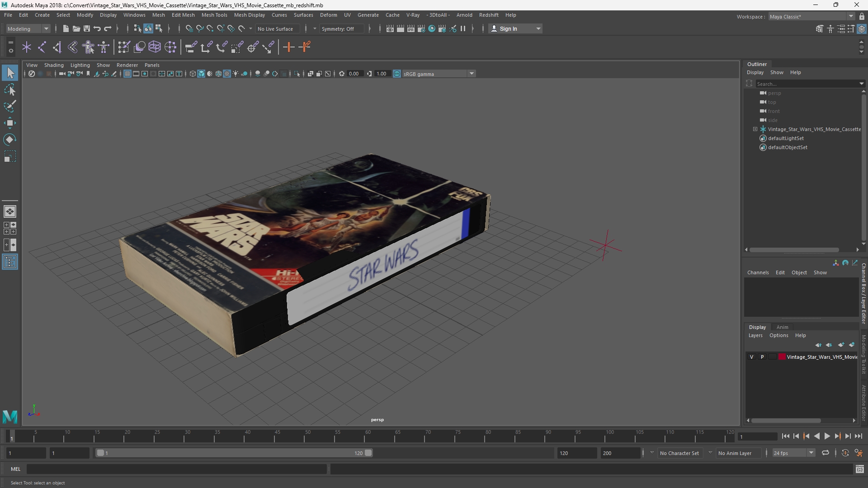Activate the Rotate tool
This screenshot has height=488, width=868.
click(x=10, y=140)
